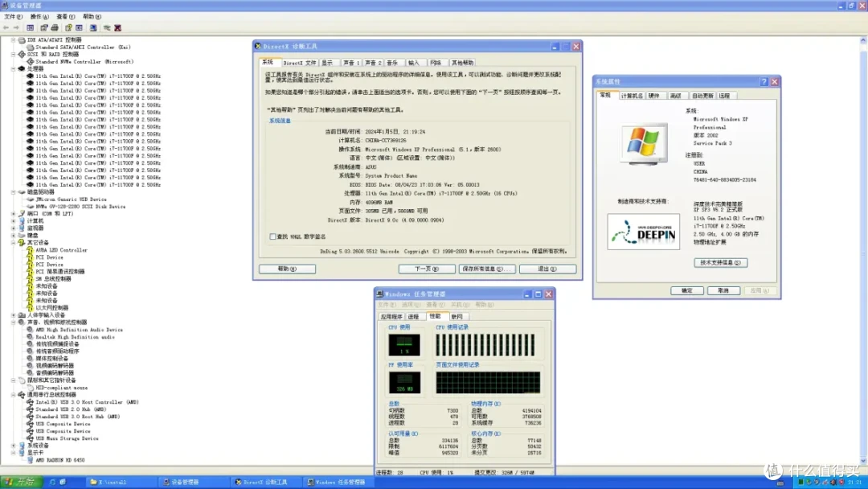This screenshot has height=489, width=868.
Task: Click the 开始 Start button
Action: [x=20, y=483]
